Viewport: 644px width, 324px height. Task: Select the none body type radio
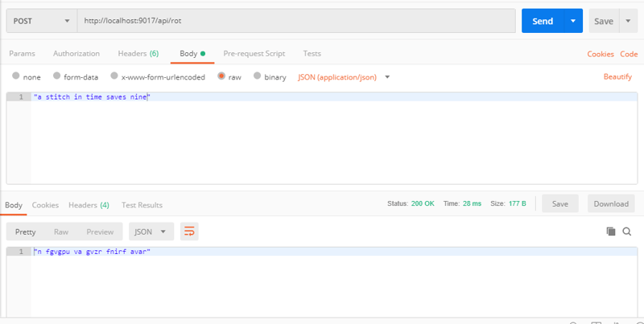pos(16,76)
